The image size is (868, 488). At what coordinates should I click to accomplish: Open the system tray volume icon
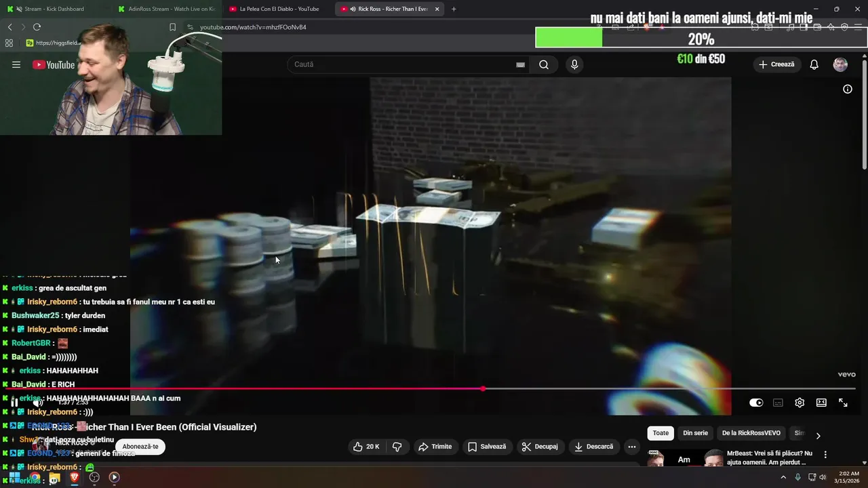coord(823,477)
